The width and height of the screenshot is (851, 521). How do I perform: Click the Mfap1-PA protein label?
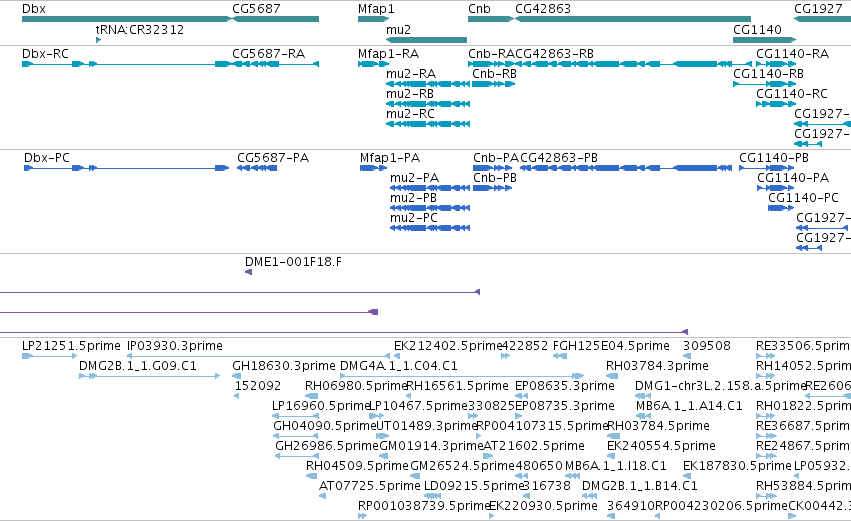[390, 157]
